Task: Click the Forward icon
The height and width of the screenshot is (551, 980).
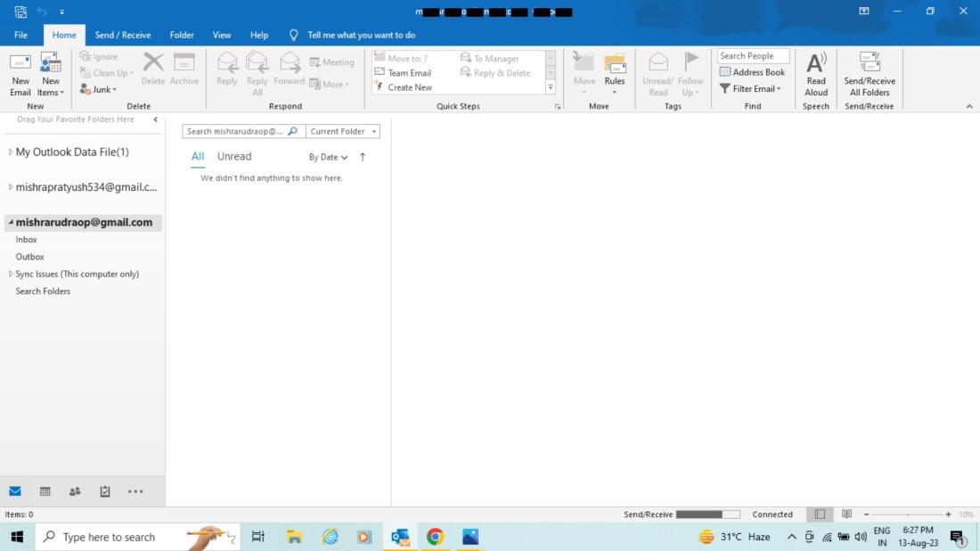Action: click(x=289, y=69)
